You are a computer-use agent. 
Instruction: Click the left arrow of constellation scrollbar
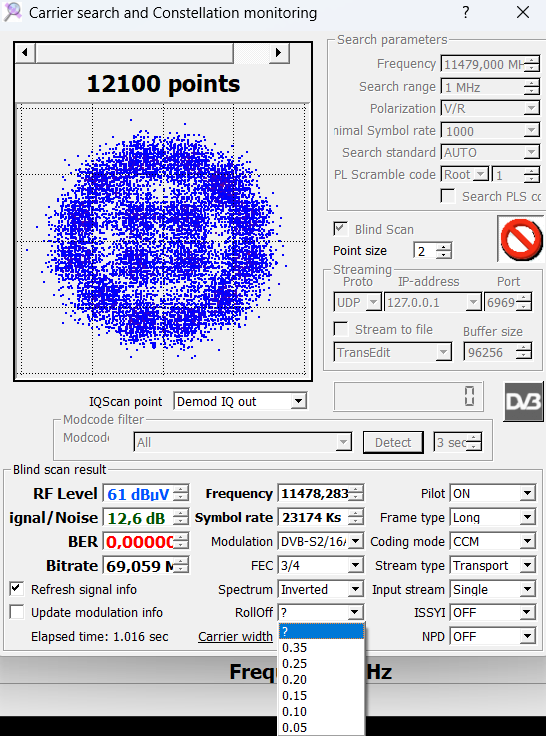pyautogui.click(x=25, y=53)
